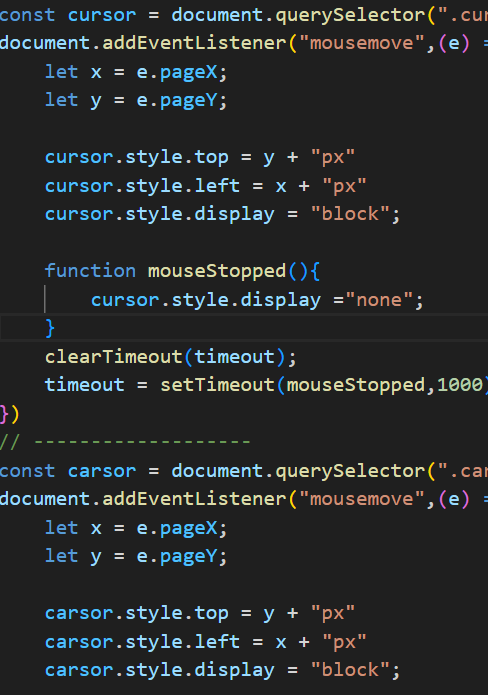Click 'clearTimeout' function call
This screenshot has width=488, height=695.
click(x=113, y=357)
